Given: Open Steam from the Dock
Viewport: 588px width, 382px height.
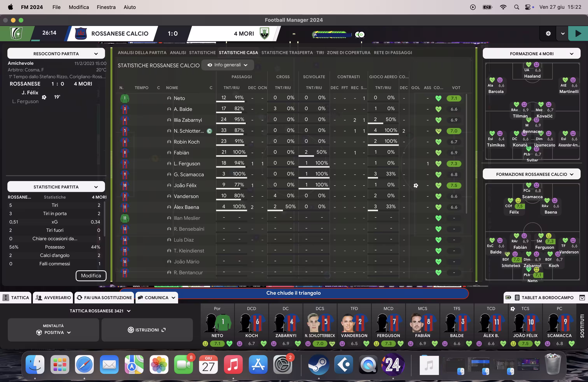Looking at the screenshot, I should (x=318, y=364).
